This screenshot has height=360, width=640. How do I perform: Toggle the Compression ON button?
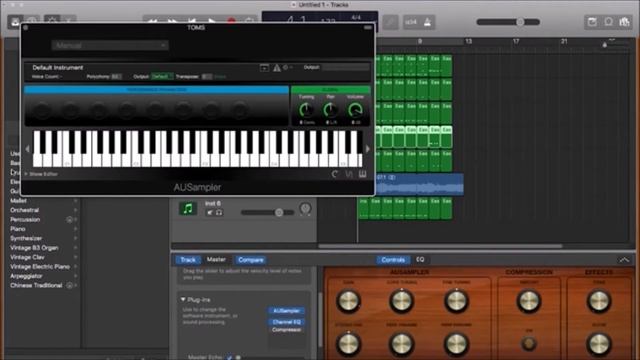point(529,343)
